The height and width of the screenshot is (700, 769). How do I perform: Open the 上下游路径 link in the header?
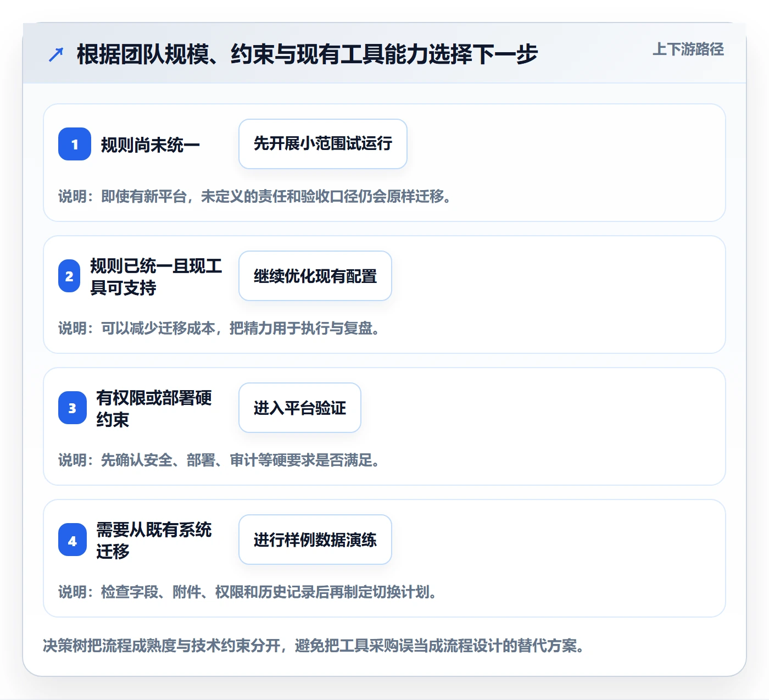click(688, 49)
